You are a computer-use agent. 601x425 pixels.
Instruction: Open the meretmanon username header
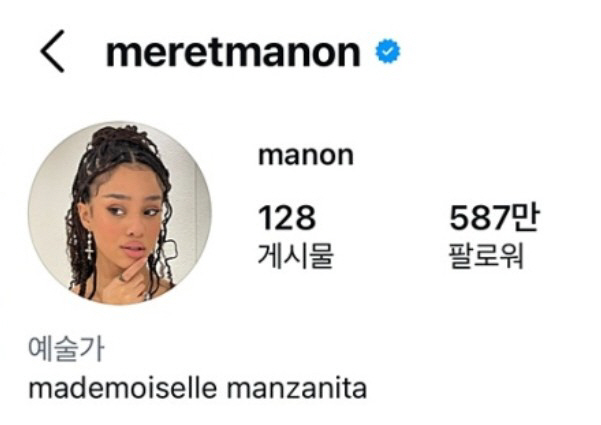233,53
